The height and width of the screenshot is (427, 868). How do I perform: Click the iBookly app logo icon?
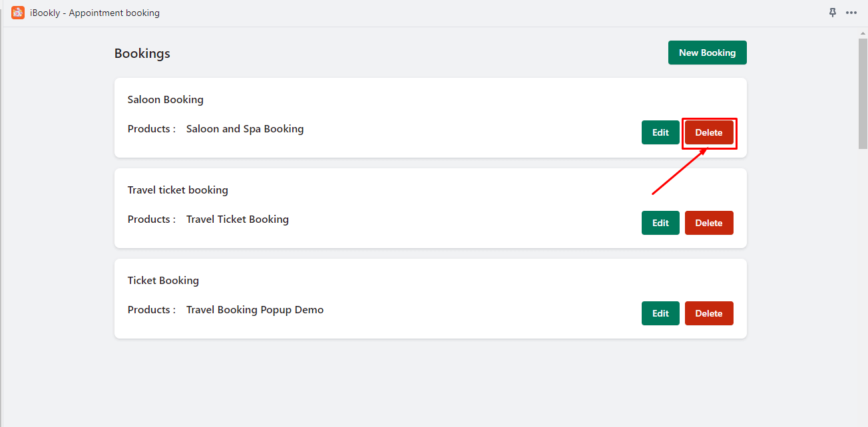18,13
